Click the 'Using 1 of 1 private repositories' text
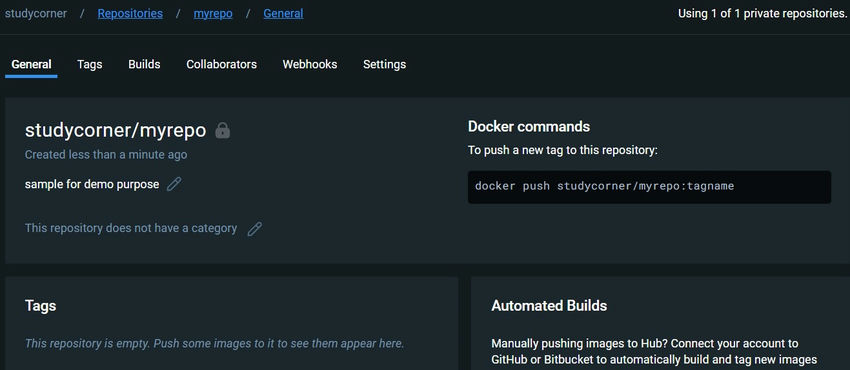Screen dimensions: 850x370 coord(762,14)
